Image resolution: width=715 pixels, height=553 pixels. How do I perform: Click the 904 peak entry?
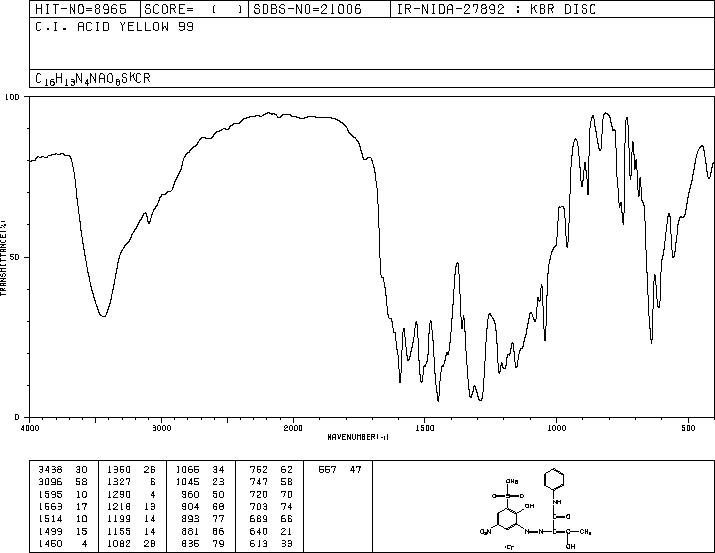203,506
